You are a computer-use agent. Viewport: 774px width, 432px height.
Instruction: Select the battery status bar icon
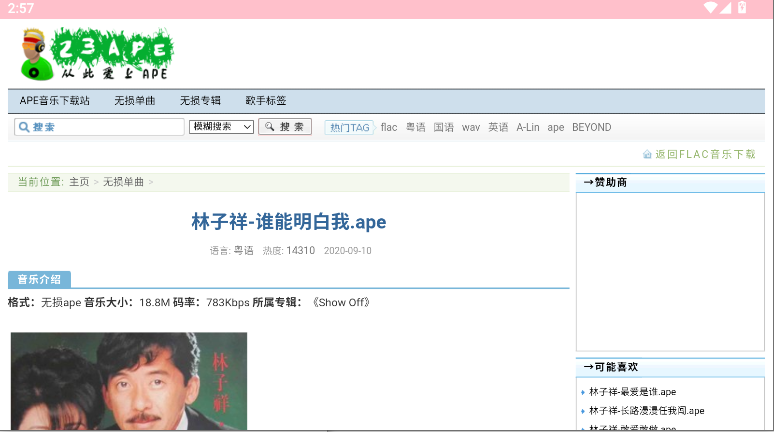[x=742, y=7]
